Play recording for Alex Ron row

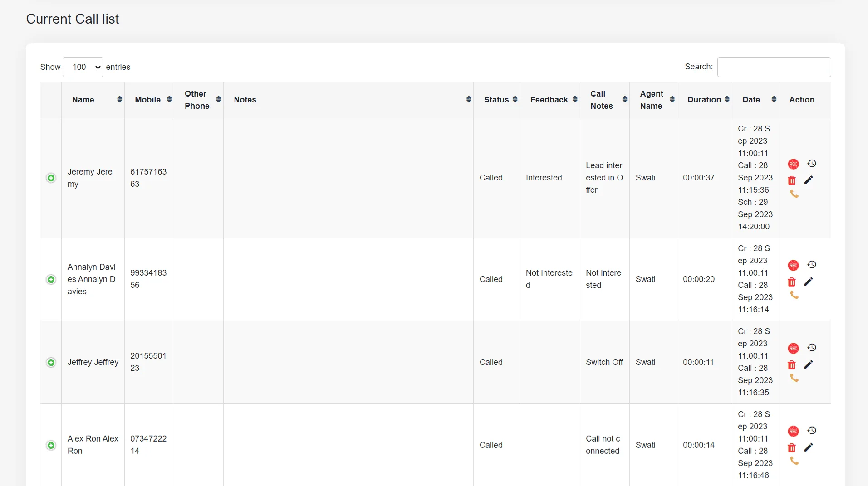click(x=793, y=431)
